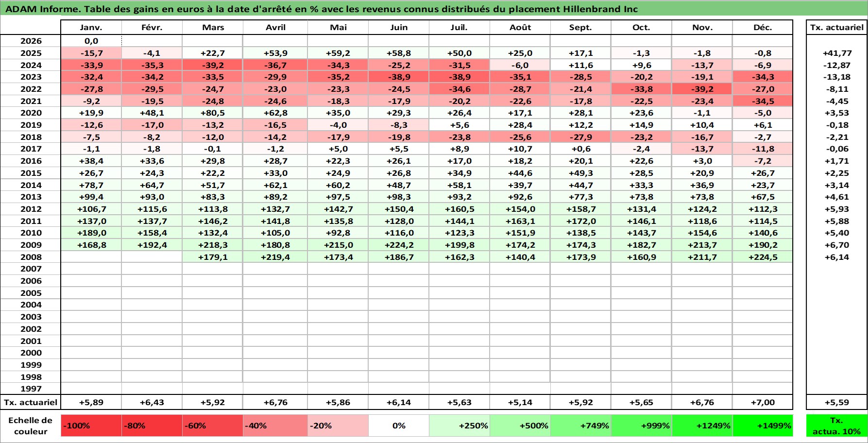Click the Tx. actuariel column header
This screenshot has height=443, width=868.
(x=837, y=27)
